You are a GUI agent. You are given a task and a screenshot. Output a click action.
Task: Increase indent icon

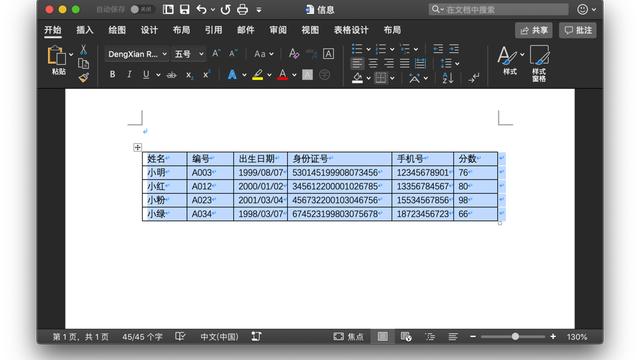pos(454,49)
